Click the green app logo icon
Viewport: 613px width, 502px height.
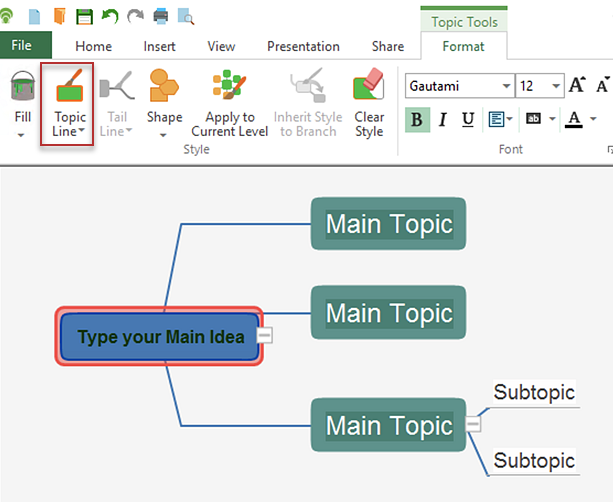6,16
